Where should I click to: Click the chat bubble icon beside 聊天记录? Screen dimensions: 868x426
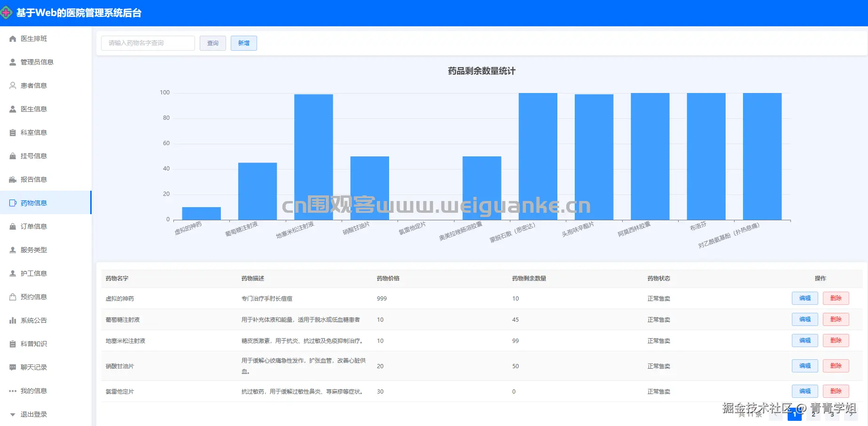(x=13, y=367)
